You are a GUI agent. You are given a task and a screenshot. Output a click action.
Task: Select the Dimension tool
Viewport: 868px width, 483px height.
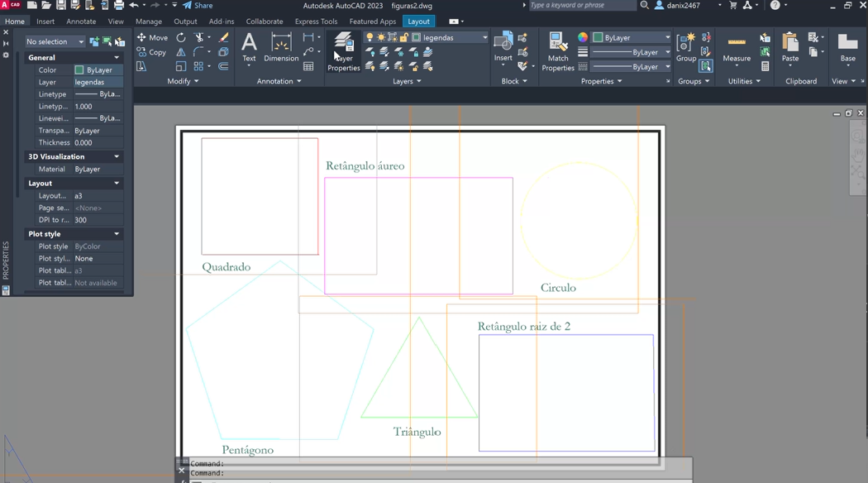[x=281, y=47]
